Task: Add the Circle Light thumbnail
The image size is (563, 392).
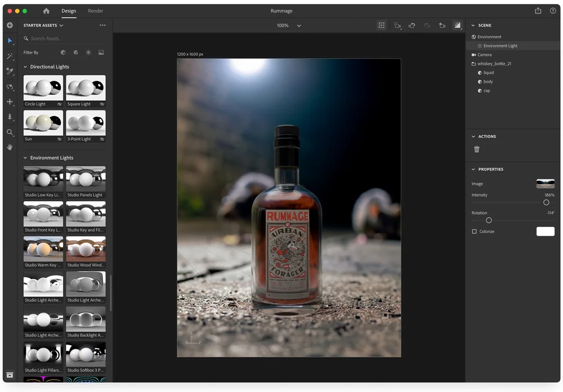Action: pos(43,88)
